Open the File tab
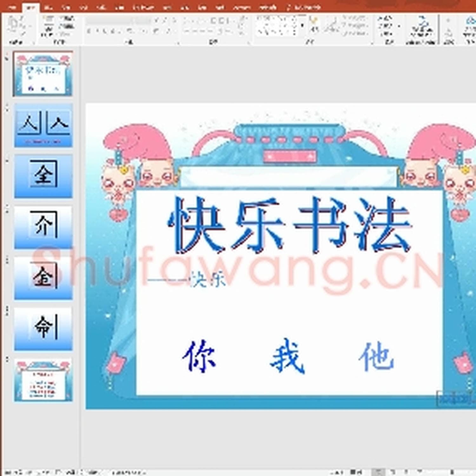This screenshot has width=476, height=476. (x=12, y=7)
